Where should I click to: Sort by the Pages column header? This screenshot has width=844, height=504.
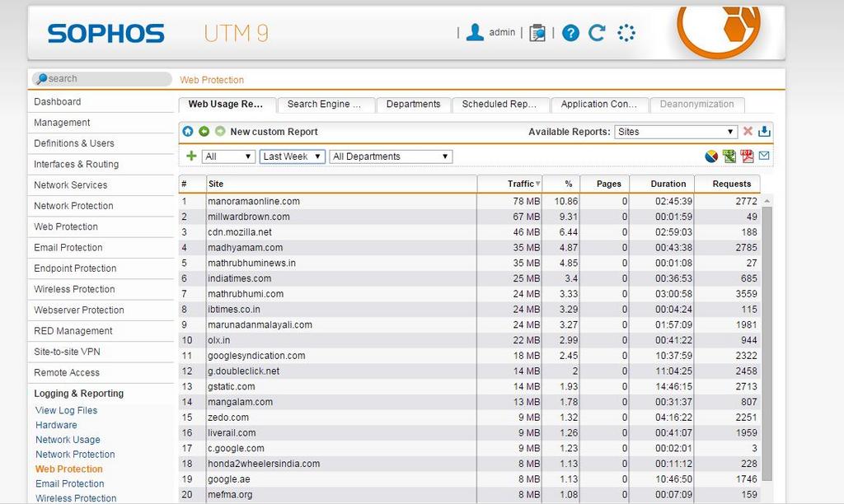605,184
